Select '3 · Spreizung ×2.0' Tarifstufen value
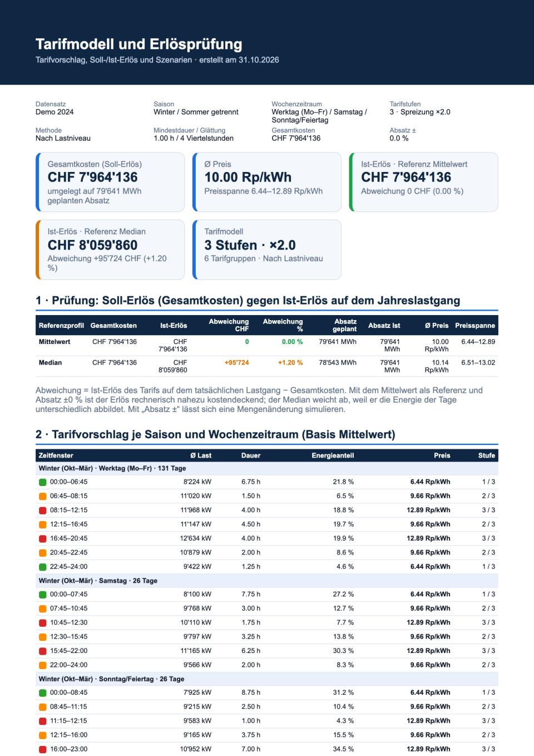The height and width of the screenshot is (756, 534). [x=420, y=112]
